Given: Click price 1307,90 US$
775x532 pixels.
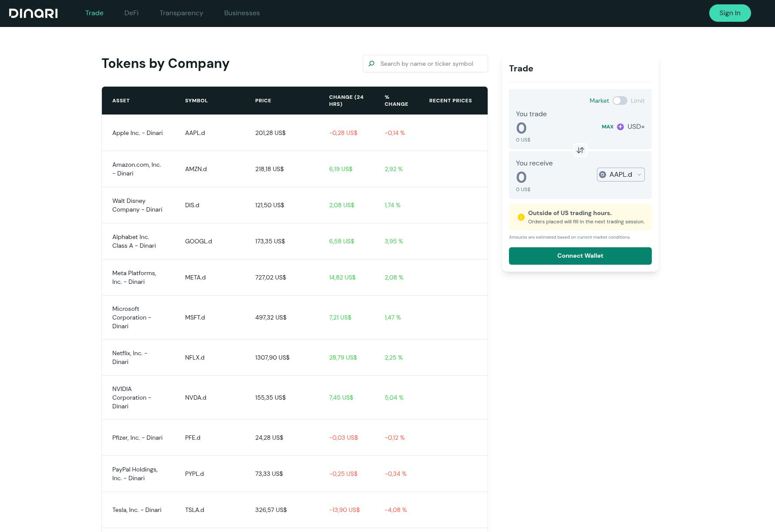Looking at the screenshot, I should click(272, 357).
